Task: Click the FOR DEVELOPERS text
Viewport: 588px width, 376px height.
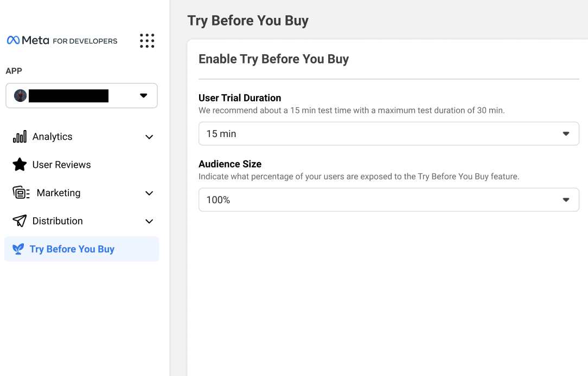Action: pyautogui.click(x=85, y=41)
